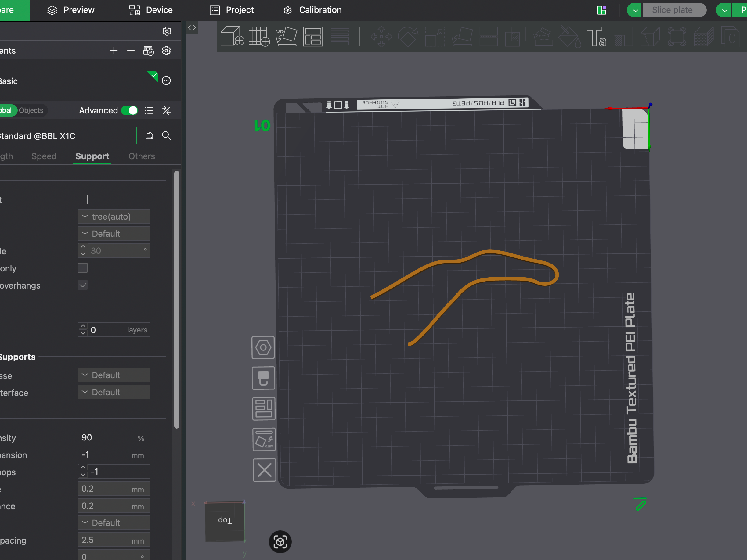
Task: Switch to Objects settings view
Action: tap(31, 110)
